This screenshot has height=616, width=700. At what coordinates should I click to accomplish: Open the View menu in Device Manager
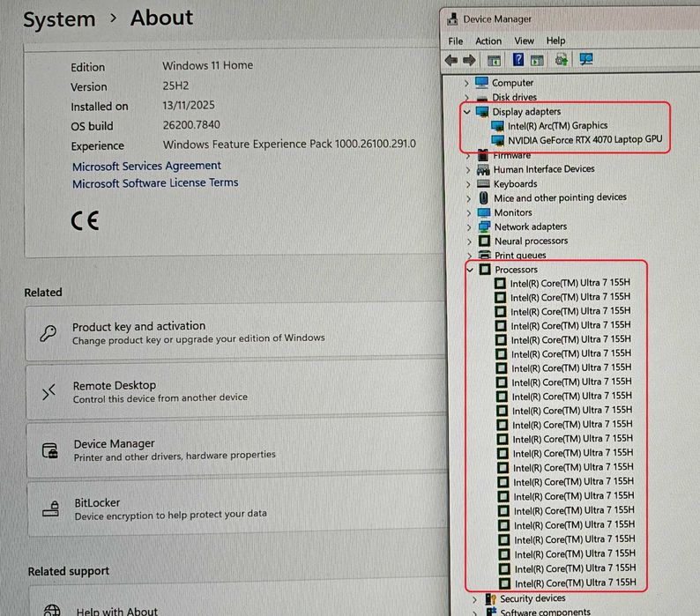click(x=524, y=41)
